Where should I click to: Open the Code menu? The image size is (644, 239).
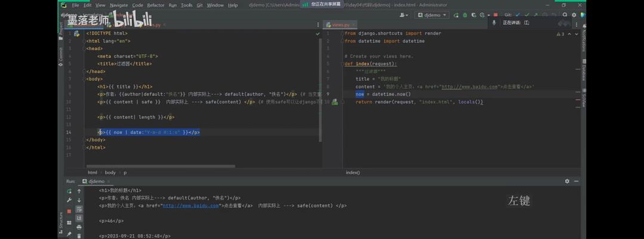(138, 5)
